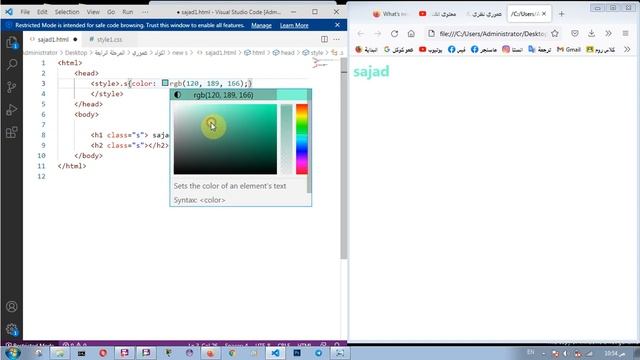
Task: Open the Instagram bookmark
Action: (x=512, y=49)
